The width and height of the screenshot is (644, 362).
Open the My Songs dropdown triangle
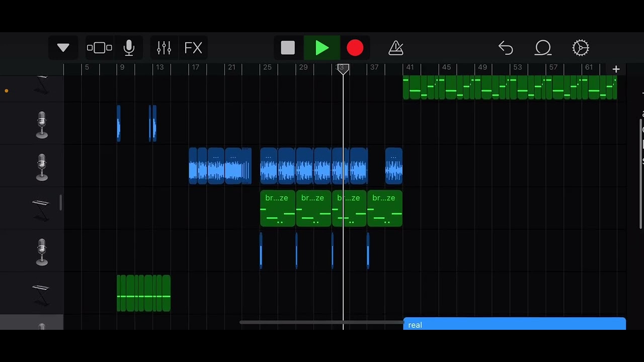[63, 48]
